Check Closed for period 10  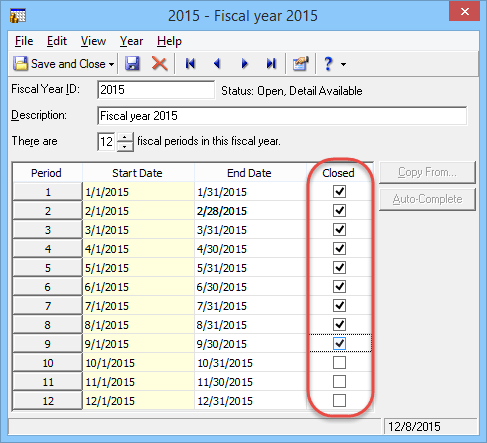pyautogui.click(x=339, y=363)
